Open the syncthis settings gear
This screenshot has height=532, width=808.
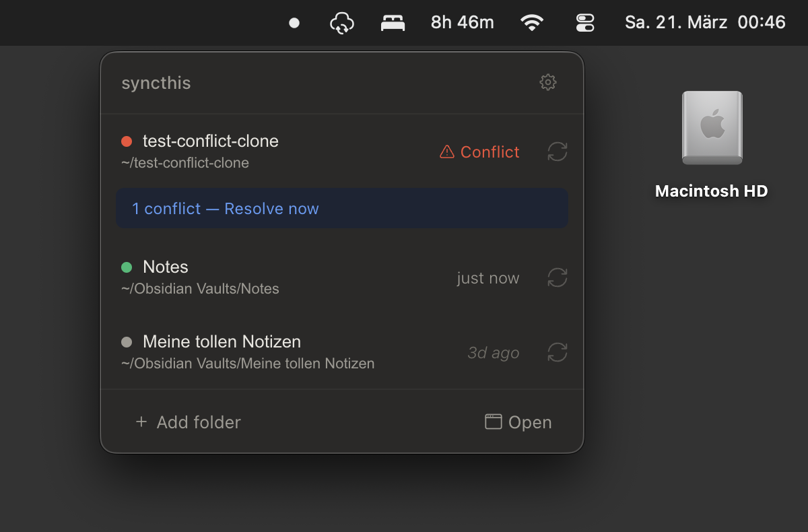[x=548, y=82]
